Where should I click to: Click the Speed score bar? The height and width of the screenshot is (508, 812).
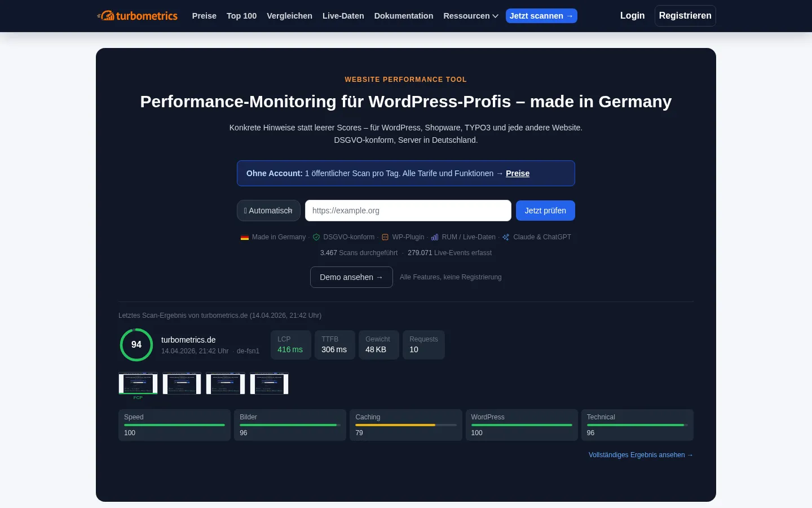tap(174, 425)
